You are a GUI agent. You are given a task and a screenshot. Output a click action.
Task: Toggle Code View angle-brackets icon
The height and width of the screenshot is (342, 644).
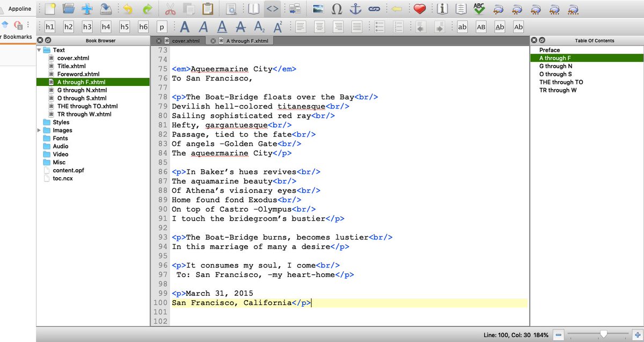click(x=273, y=9)
